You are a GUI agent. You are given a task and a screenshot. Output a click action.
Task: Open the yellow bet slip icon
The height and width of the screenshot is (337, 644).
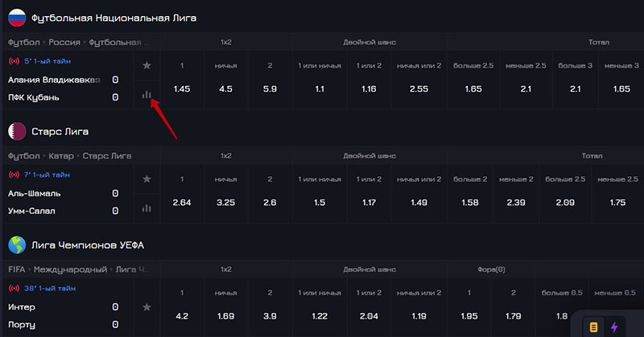[594, 327]
